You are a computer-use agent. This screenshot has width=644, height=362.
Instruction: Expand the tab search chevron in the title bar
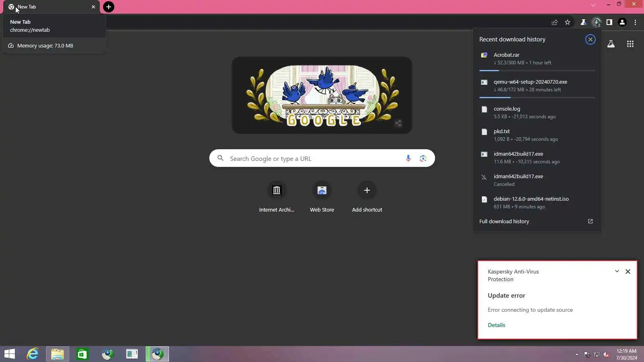(593, 5)
